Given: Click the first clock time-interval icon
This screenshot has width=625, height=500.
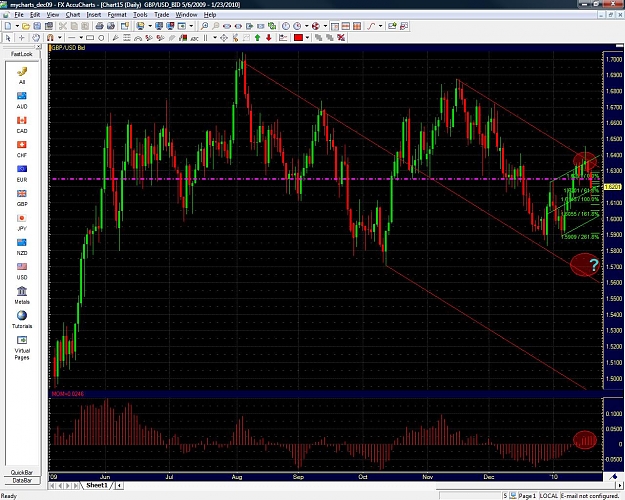Looking at the screenshot, I should (286, 26).
